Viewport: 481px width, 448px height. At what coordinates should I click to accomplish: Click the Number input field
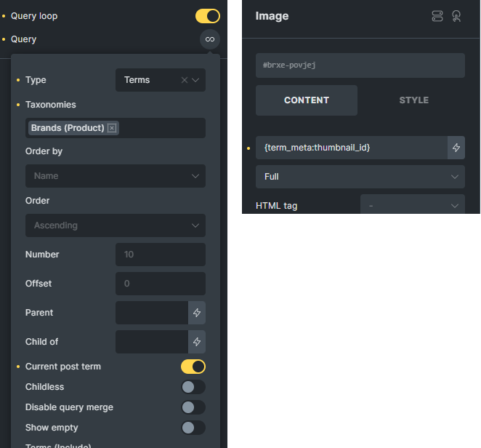click(160, 255)
